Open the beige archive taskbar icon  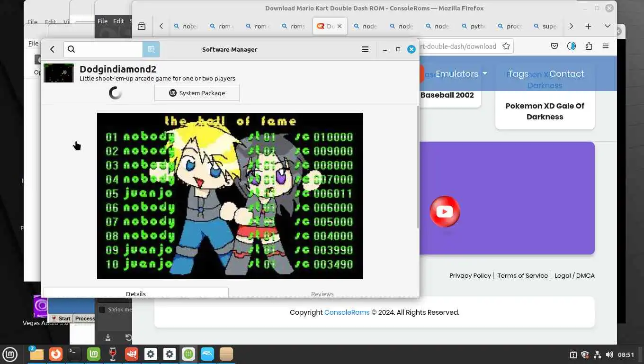tap(226, 354)
